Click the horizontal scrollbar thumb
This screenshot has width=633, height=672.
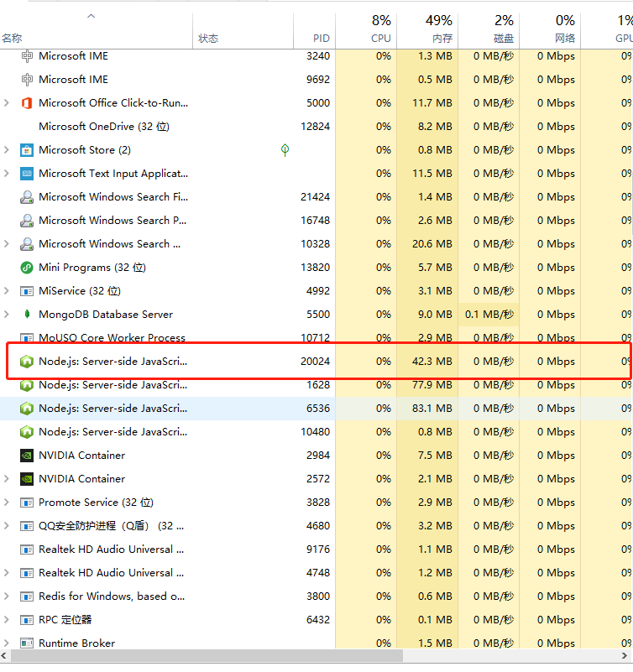207,656
